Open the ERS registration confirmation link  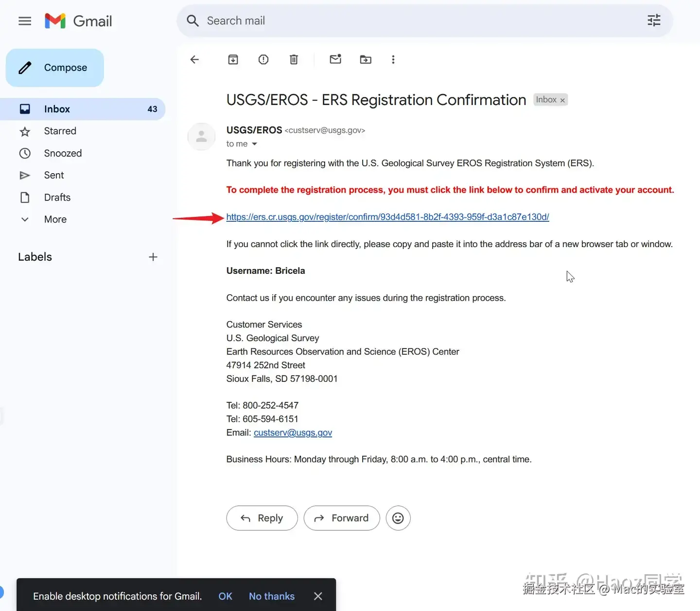pyautogui.click(x=387, y=217)
